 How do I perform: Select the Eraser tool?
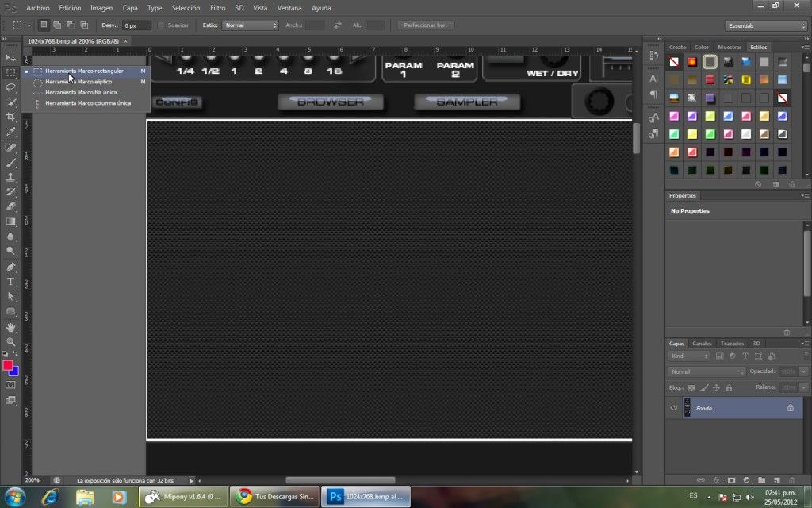tap(10, 207)
